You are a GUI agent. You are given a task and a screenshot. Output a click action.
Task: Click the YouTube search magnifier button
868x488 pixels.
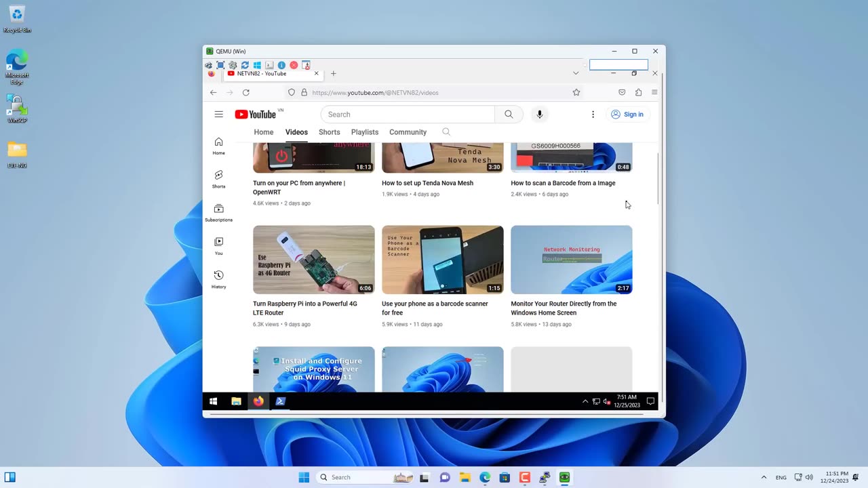509,115
